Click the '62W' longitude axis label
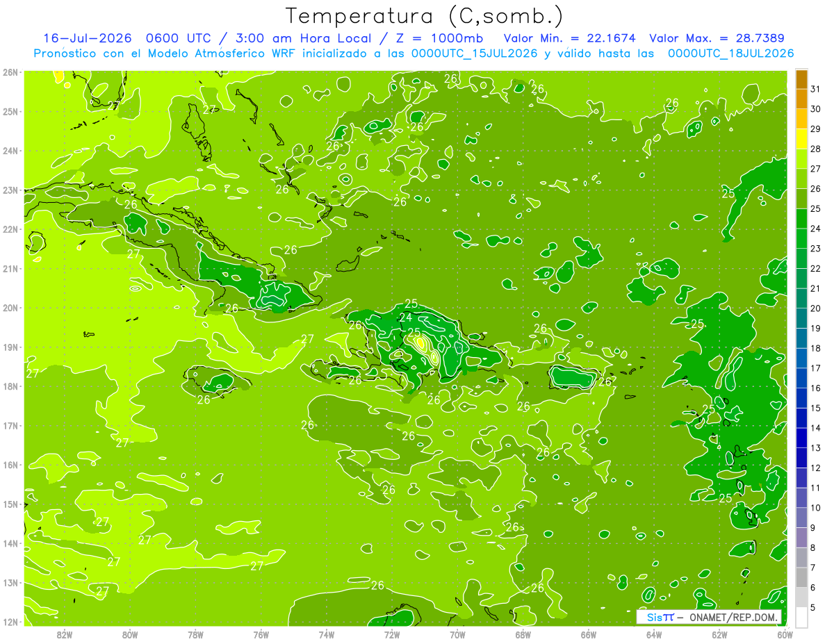The width and height of the screenshot is (834, 644). point(719,634)
